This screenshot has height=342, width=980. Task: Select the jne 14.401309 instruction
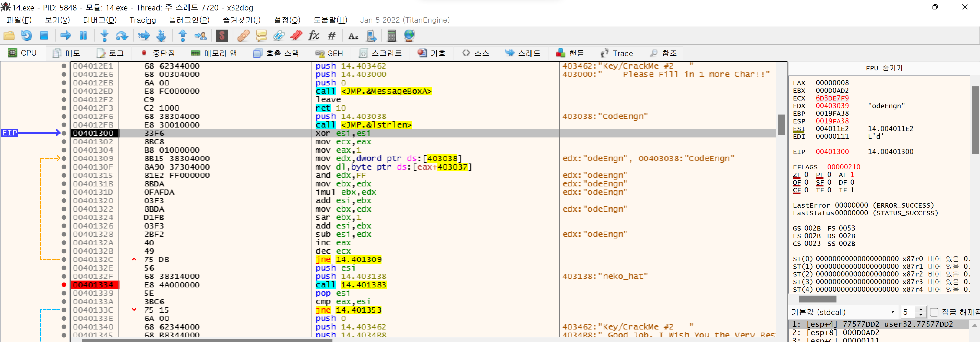pos(349,260)
